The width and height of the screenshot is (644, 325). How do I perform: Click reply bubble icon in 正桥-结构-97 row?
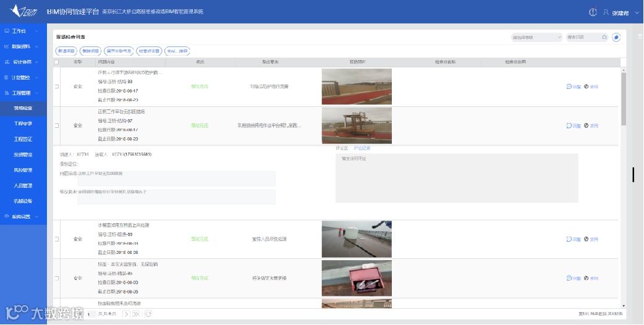pyautogui.click(x=569, y=125)
